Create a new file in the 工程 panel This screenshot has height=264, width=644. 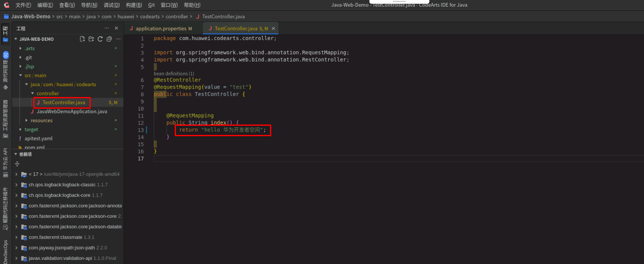coord(83,39)
